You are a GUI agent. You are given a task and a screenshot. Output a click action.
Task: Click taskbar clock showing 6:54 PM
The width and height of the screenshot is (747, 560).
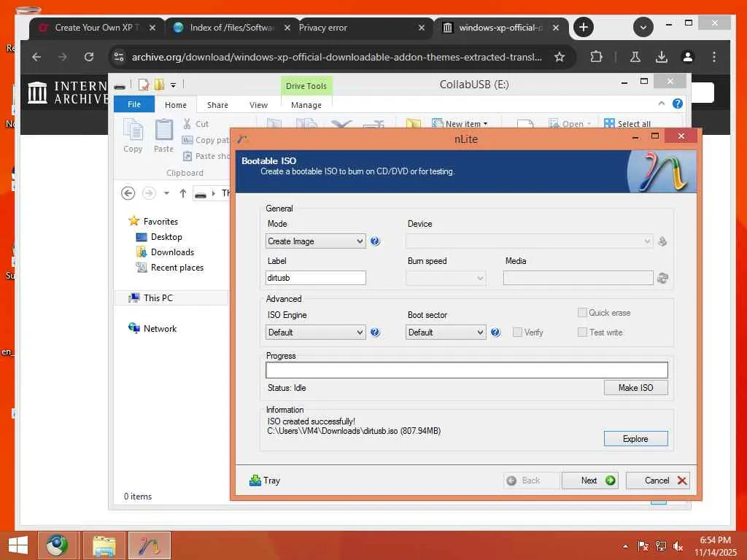pyautogui.click(x=715, y=545)
